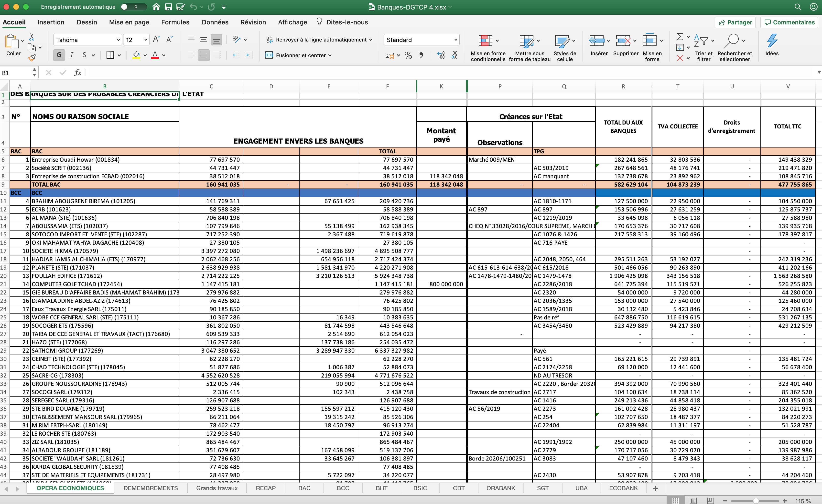The width and height of the screenshot is (822, 504).
Task: Click the format painter brush icon
Action: pos(32,58)
